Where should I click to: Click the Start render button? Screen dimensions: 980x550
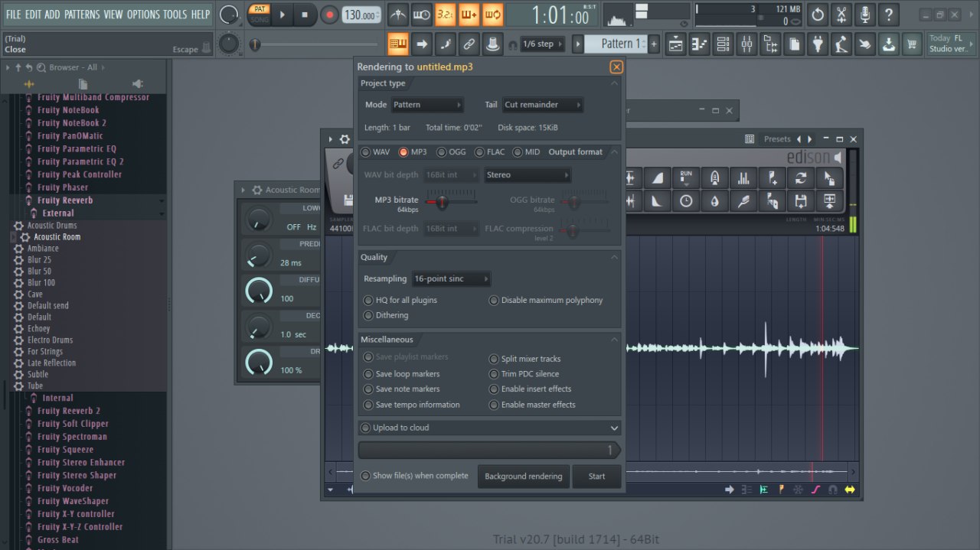tap(597, 476)
